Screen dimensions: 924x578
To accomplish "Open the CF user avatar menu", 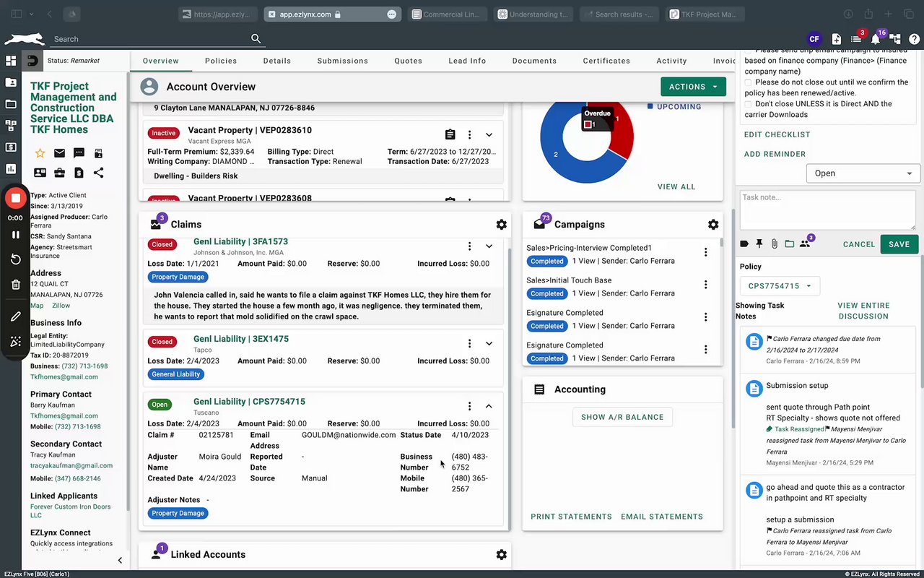I will click(x=814, y=39).
